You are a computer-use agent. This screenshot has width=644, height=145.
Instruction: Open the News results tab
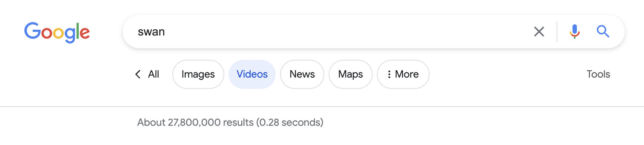click(302, 74)
